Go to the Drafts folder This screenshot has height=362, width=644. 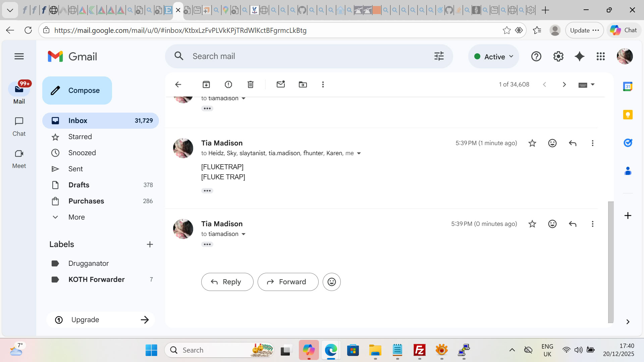click(79, 185)
